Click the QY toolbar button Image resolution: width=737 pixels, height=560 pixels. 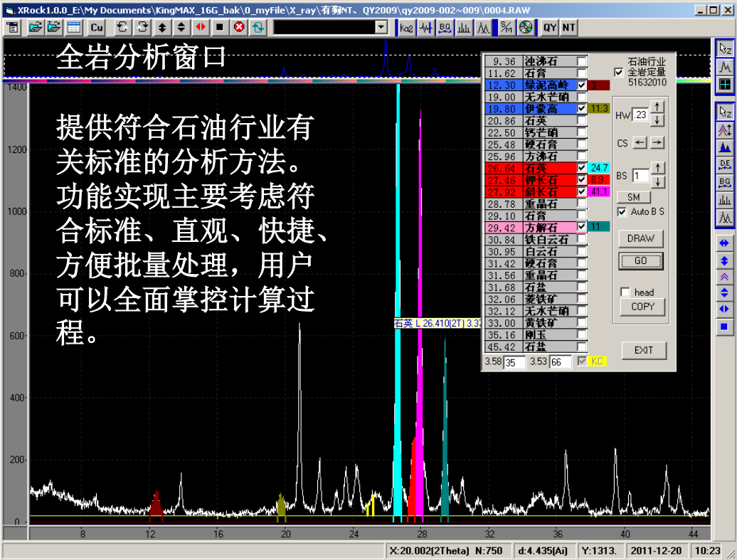point(550,27)
